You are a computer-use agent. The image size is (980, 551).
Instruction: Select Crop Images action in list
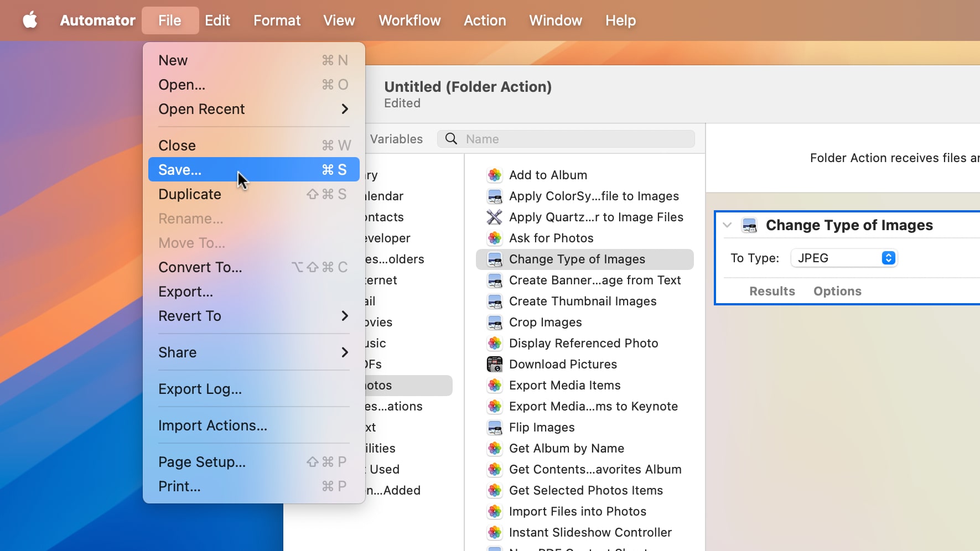[585, 323]
